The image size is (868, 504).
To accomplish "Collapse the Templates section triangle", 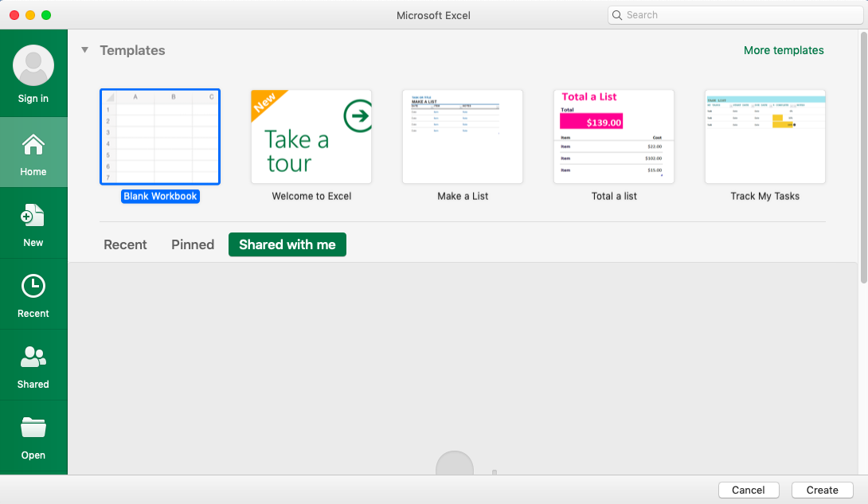I will point(84,50).
